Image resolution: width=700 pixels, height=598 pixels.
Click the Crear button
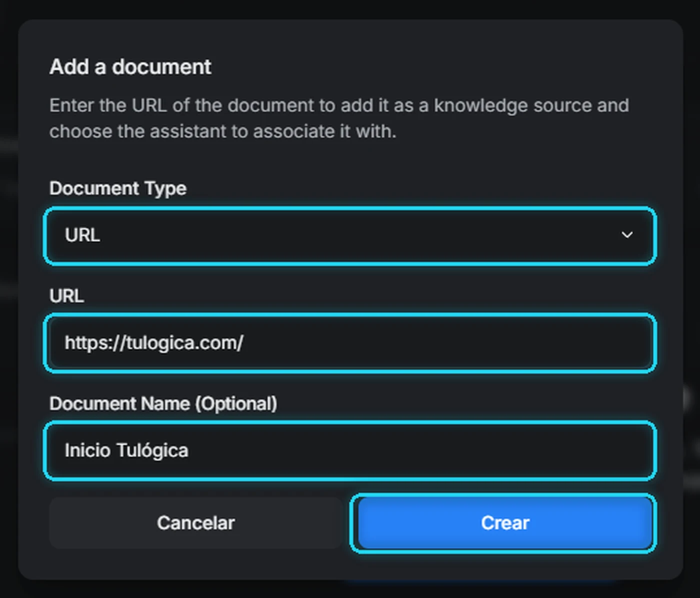(x=504, y=523)
